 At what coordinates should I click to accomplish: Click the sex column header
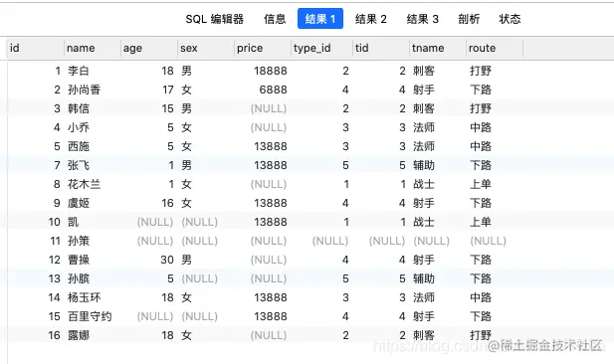(x=206, y=48)
